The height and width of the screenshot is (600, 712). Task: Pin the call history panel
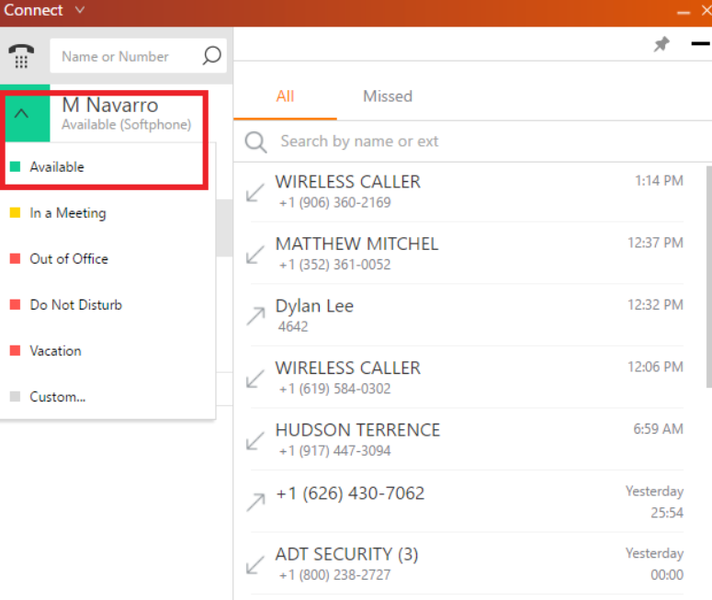662,44
